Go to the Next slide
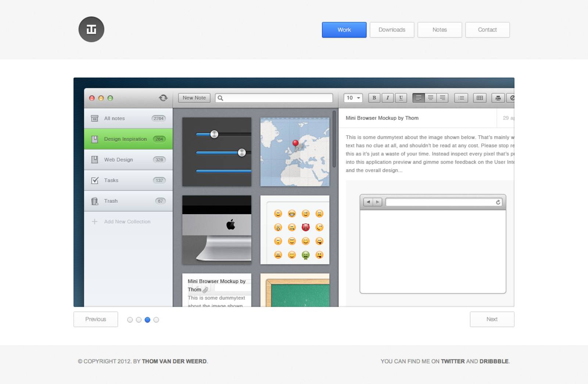This screenshot has height=384, width=588. [492, 319]
